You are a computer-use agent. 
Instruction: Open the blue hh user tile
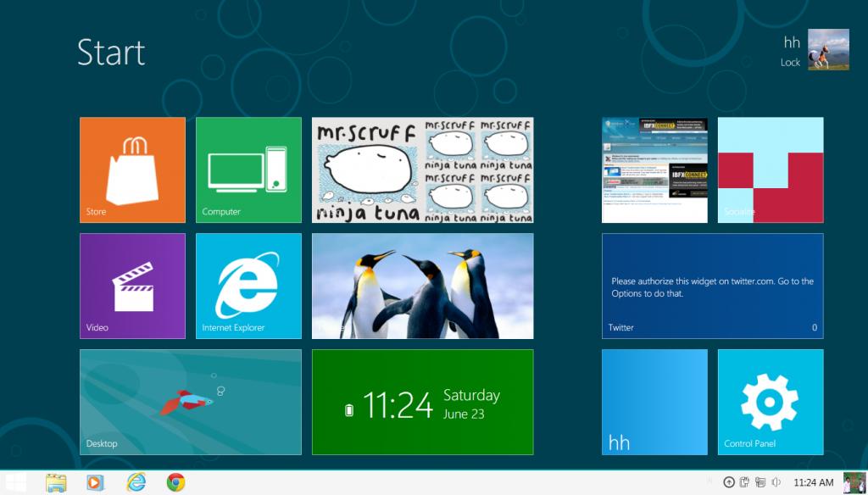(654, 402)
